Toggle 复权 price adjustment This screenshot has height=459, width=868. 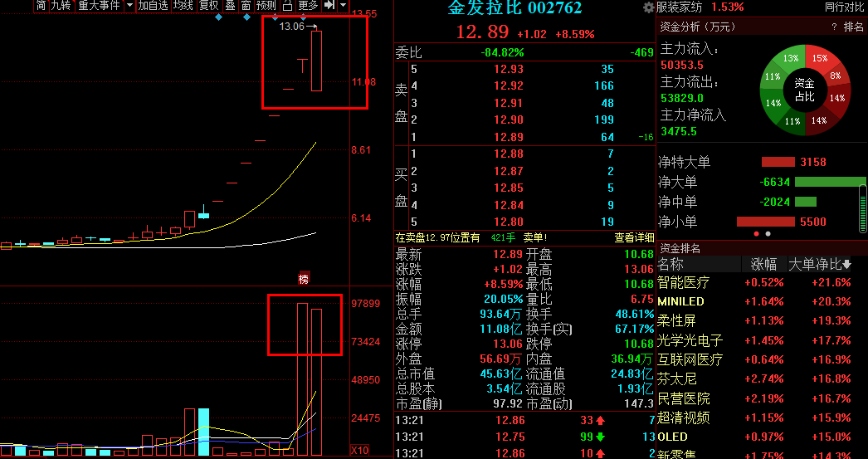click(x=209, y=6)
